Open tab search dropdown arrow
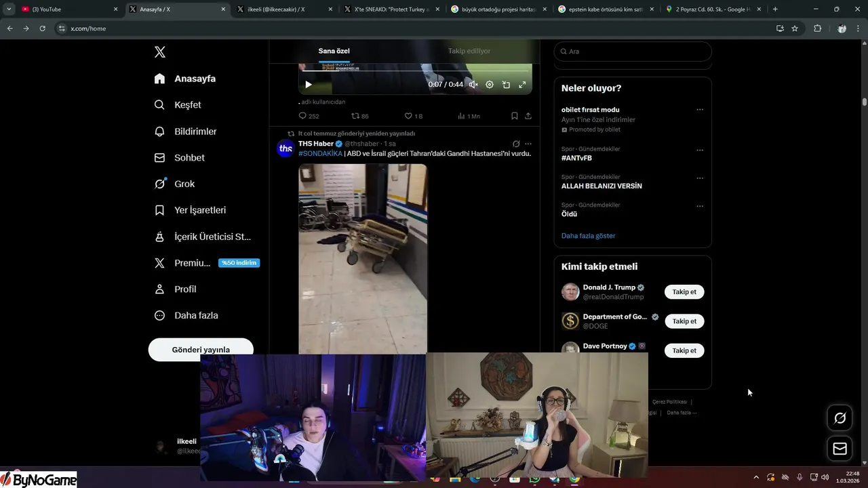 (x=9, y=9)
